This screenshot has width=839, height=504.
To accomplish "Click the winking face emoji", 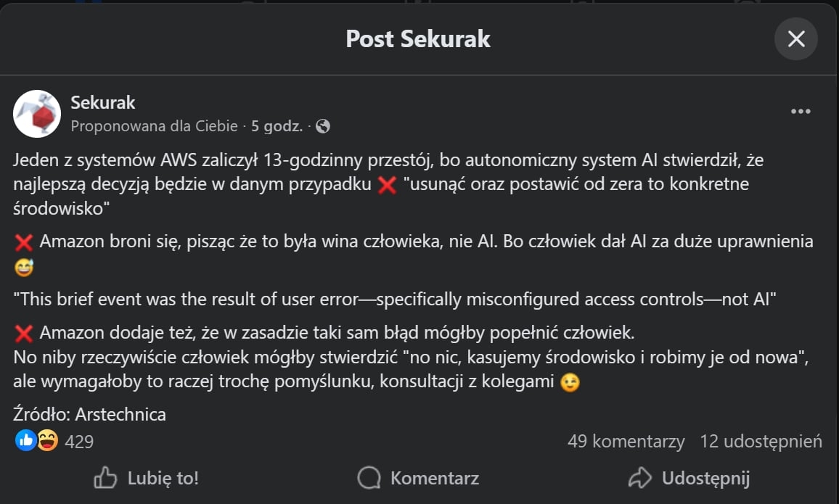I will [570, 382].
